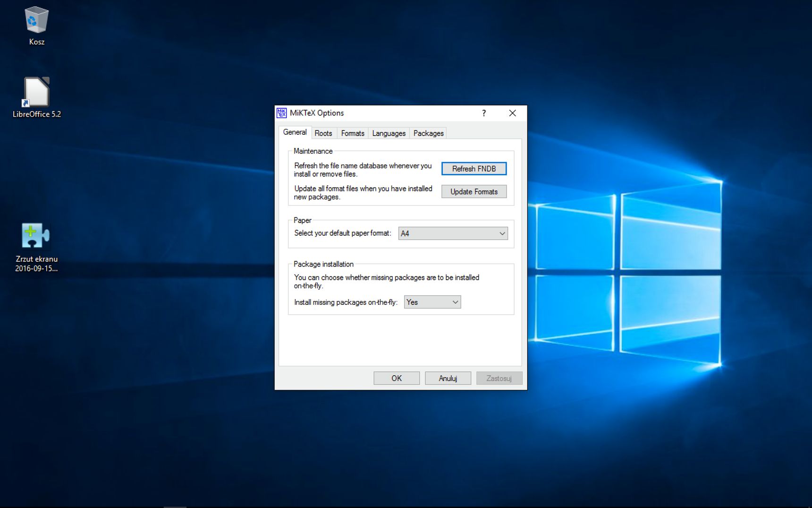Click the greyed-out Zastosuj button
The image size is (812, 508).
coord(499,378)
